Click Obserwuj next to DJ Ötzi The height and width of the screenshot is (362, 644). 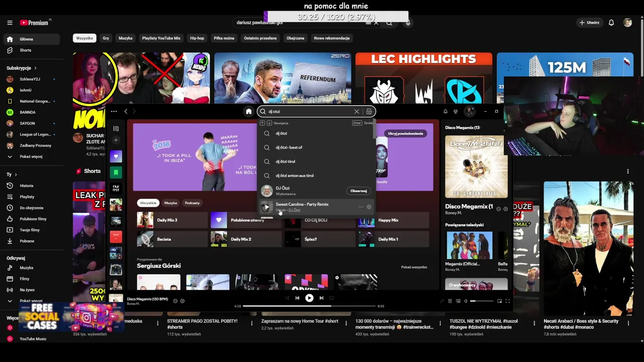point(359,191)
